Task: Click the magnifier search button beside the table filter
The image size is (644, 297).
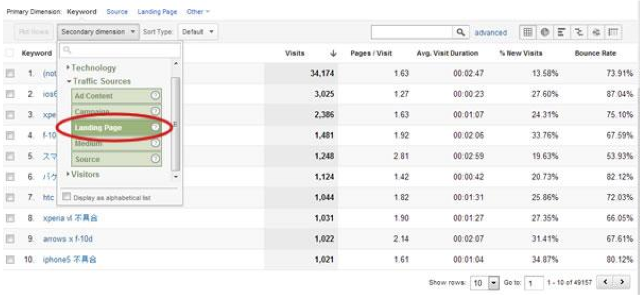Action: [460, 32]
